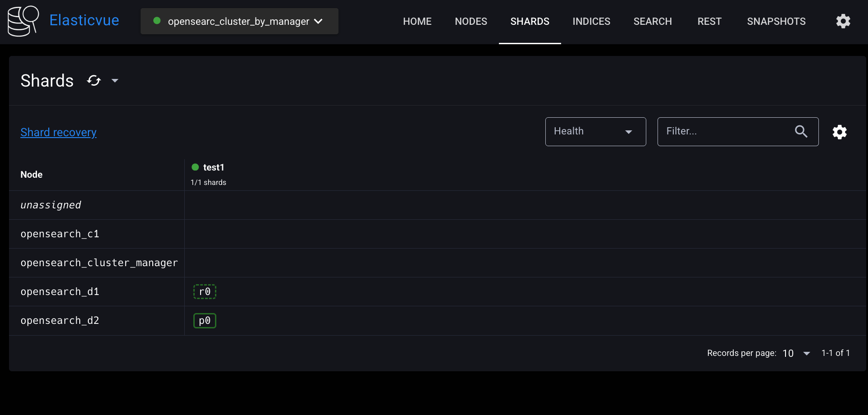Switch to the NODES tab
The height and width of the screenshot is (415, 868).
click(x=471, y=21)
